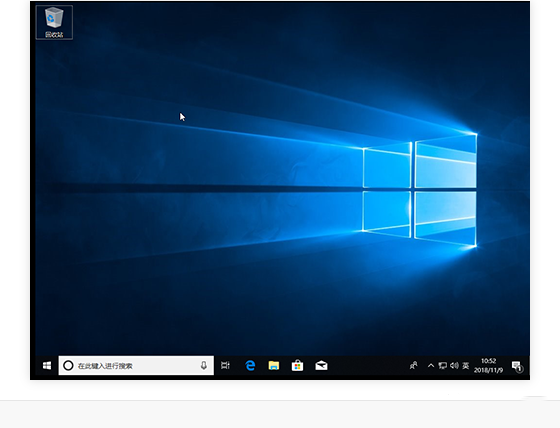Image resolution: width=560 pixels, height=428 pixels.
Task: Switch input method language indicator
Action: [466, 365]
